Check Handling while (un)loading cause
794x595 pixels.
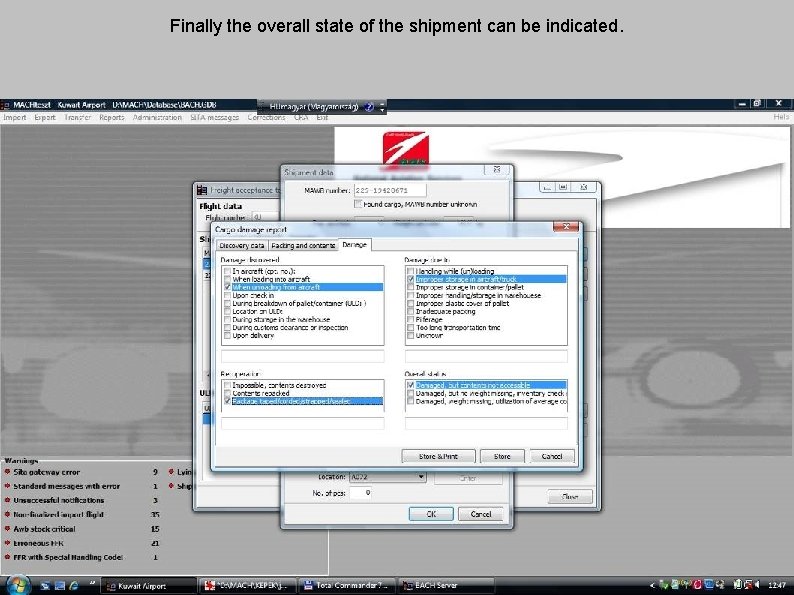tap(411, 271)
